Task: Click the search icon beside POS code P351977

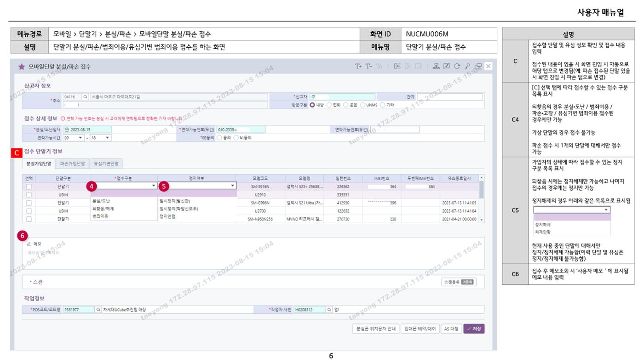Action: click(98, 310)
